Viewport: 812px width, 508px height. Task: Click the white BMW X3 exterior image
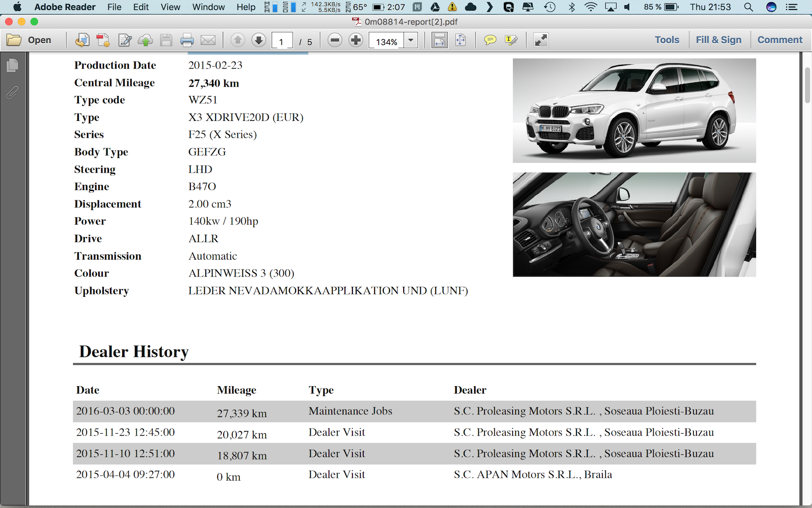click(634, 111)
